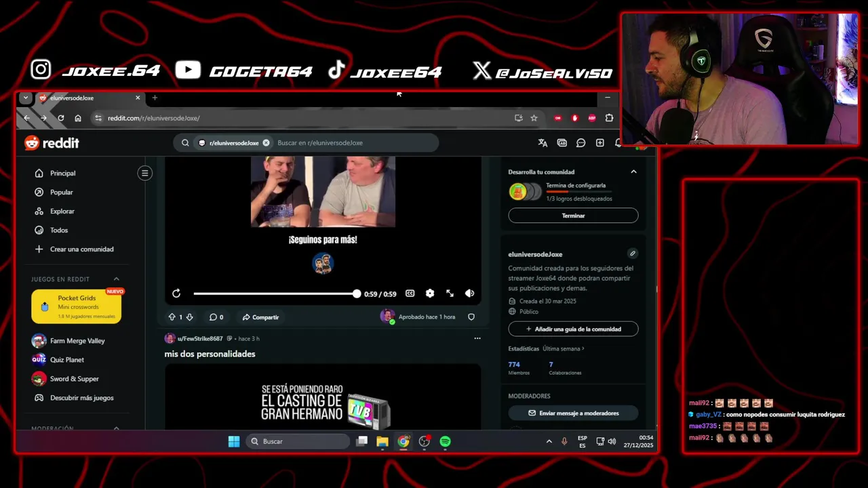Create a new post with plus icon
Image resolution: width=868 pixels, height=488 pixels.
600,143
